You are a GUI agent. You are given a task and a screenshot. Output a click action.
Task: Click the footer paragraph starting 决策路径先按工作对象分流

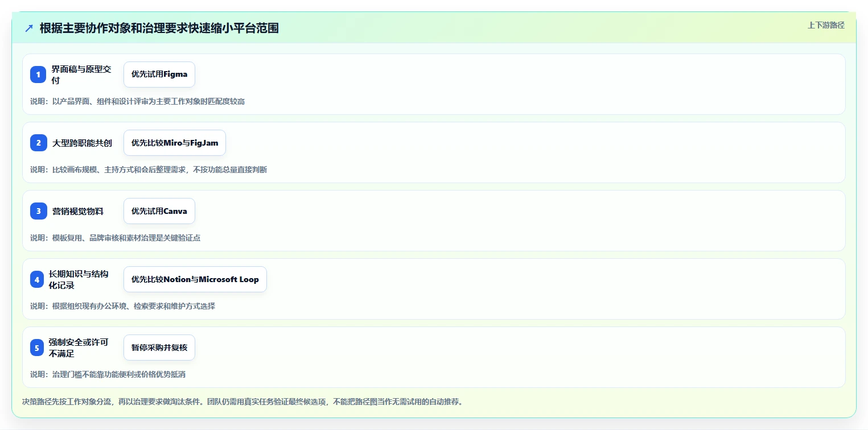click(242, 402)
